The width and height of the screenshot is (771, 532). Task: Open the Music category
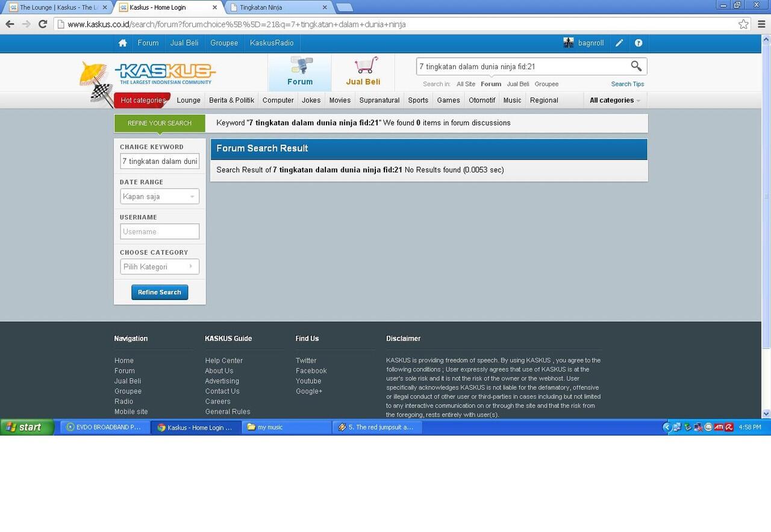513,101
